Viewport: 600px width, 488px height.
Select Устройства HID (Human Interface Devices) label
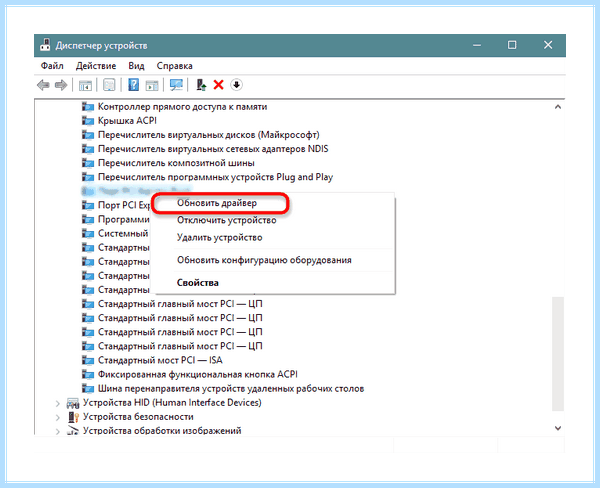[172, 403]
